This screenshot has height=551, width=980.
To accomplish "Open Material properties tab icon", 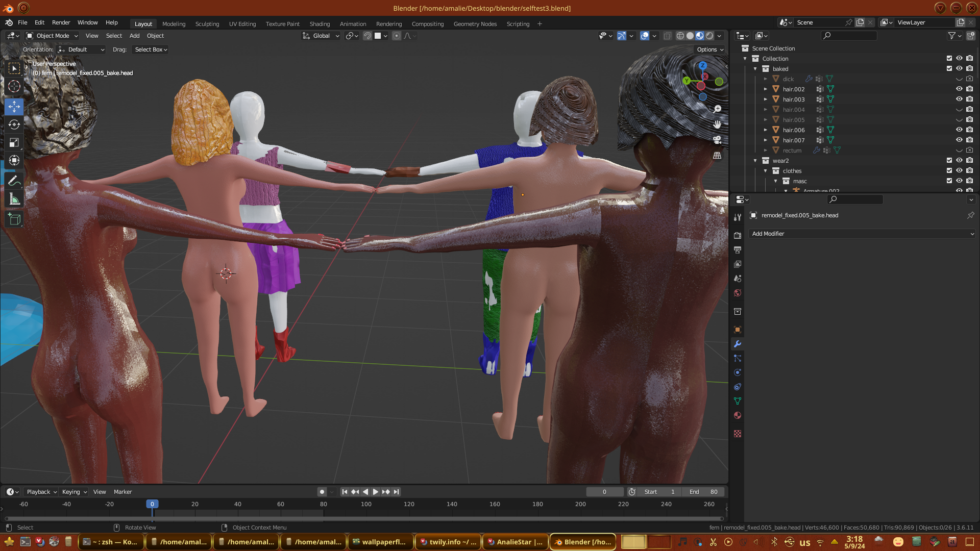I will tap(738, 415).
